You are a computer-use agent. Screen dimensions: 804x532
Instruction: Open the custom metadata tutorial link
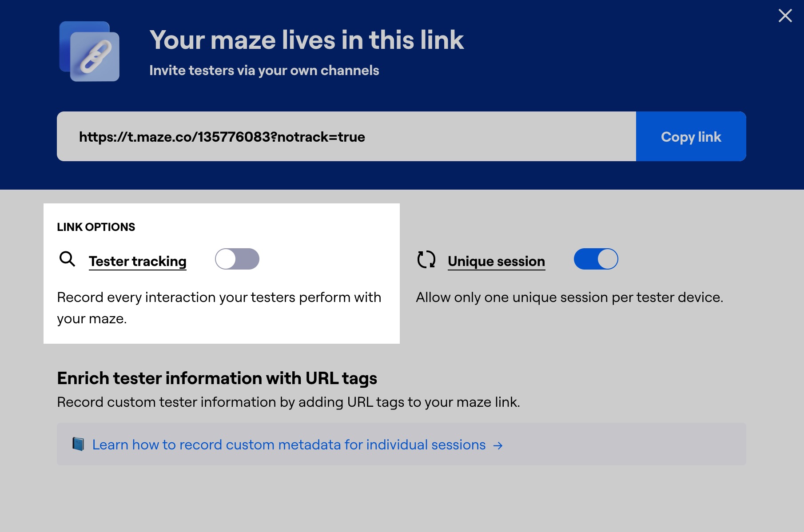click(288, 444)
